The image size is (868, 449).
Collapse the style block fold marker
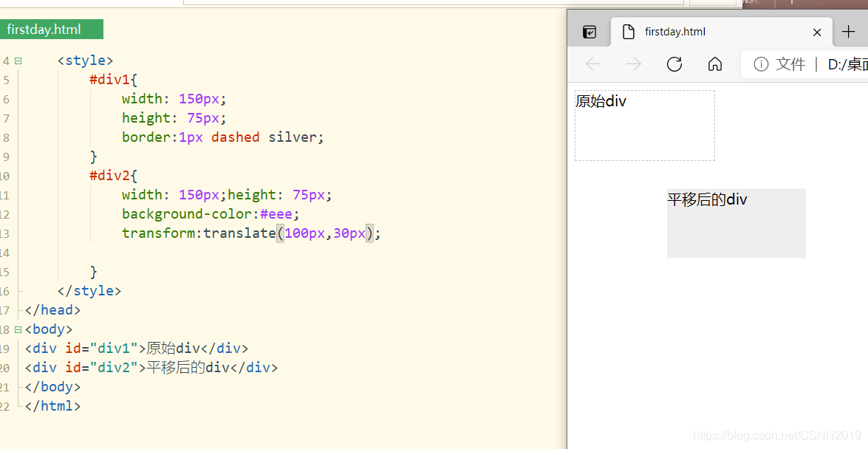click(18, 61)
